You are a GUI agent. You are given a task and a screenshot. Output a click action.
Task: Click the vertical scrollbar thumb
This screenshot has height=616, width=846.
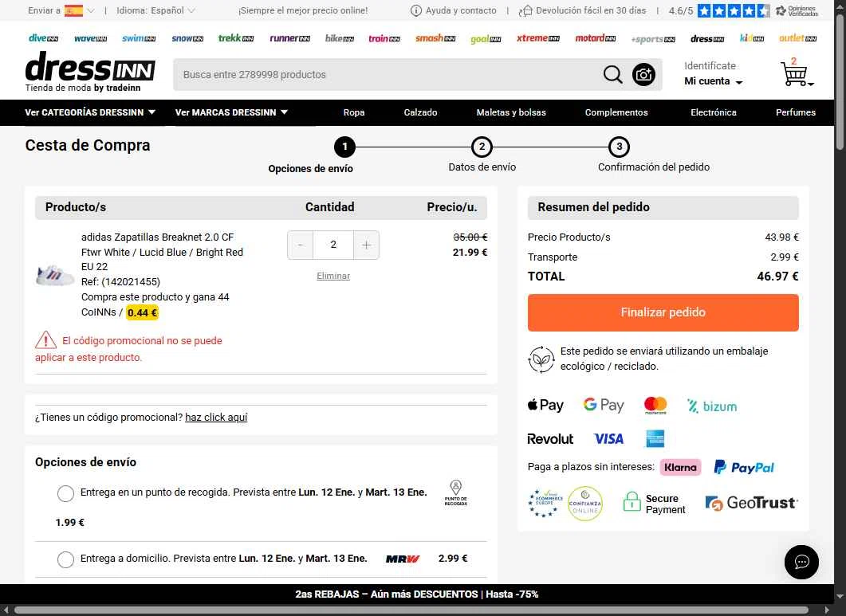pyautogui.click(x=840, y=82)
